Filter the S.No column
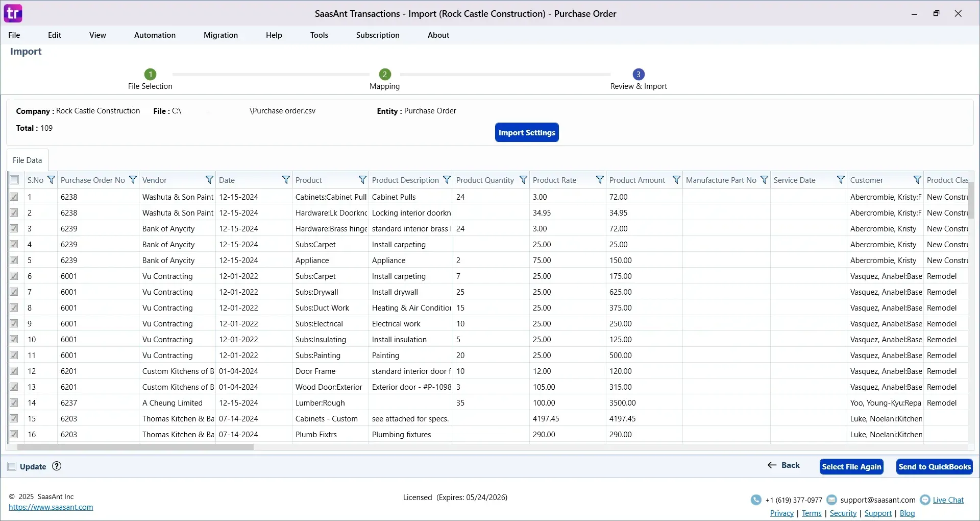 click(x=51, y=180)
